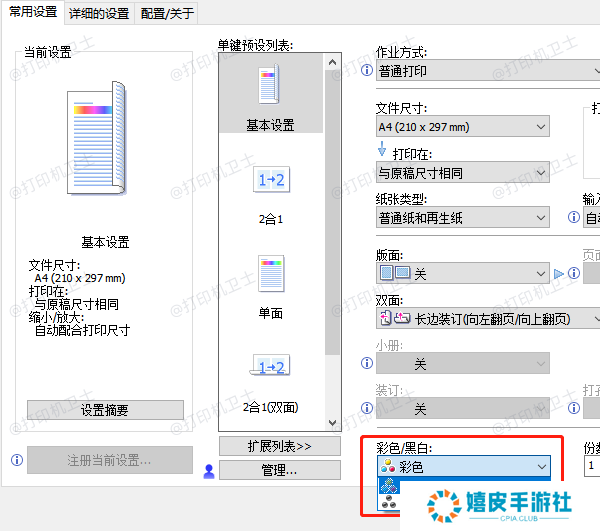Click the blue arrow next to 版面 dropdown
Image resolution: width=600 pixels, height=531 pixels.
[559, 274]
